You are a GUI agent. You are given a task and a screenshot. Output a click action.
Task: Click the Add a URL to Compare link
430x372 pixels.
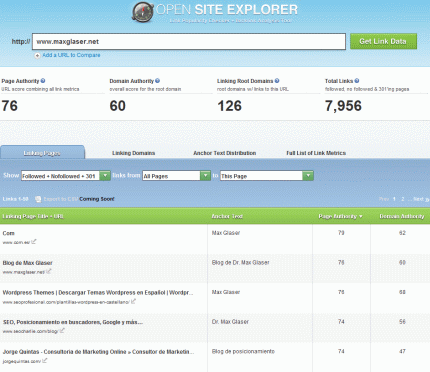(x=71, y=55)
